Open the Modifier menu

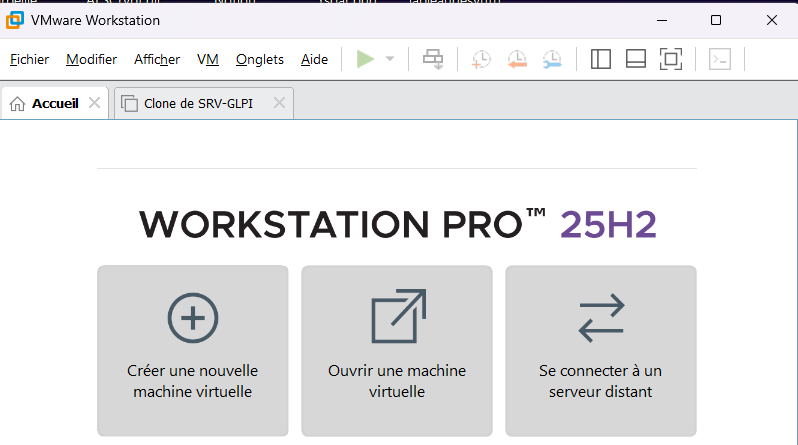click(92, 60)
